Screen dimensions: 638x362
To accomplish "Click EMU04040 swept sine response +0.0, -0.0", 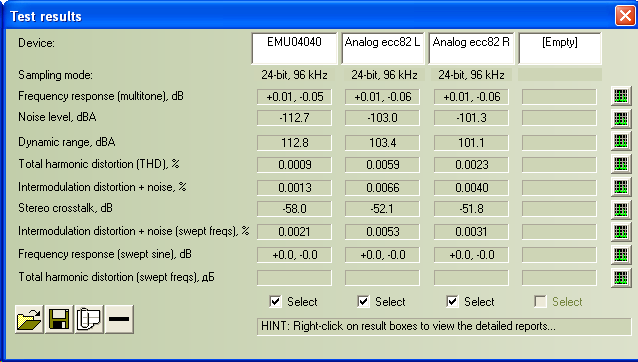I will coord(294,255).
